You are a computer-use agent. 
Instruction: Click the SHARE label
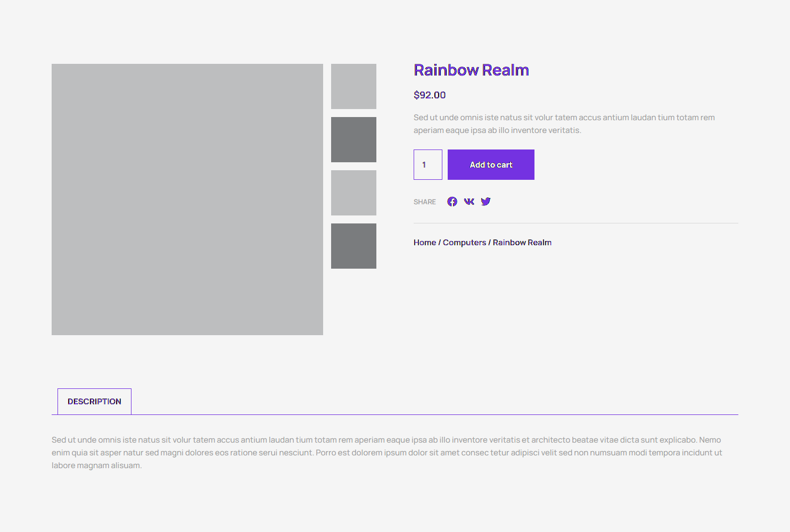coord(424,202)
